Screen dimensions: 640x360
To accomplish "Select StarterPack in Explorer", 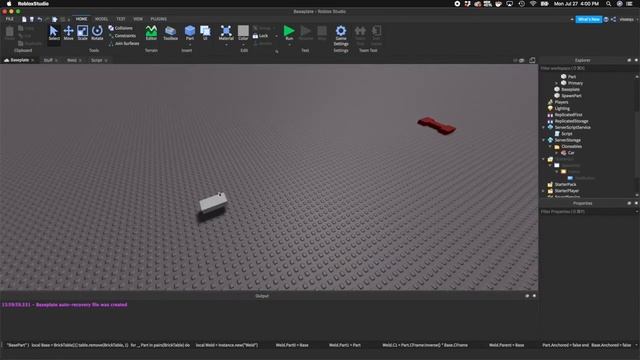I will (x=562, y=184).
